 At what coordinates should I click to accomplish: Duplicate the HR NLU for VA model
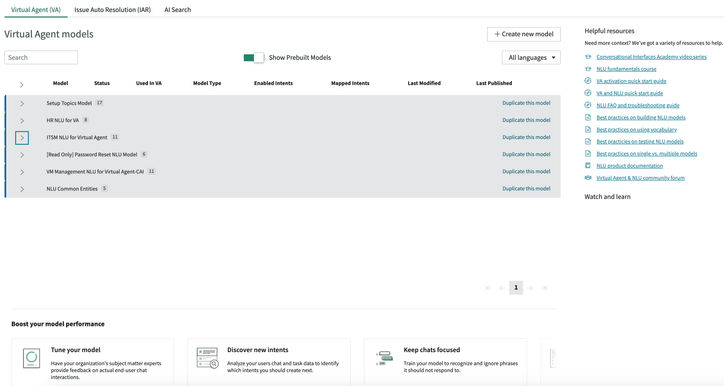pos(526,120)
